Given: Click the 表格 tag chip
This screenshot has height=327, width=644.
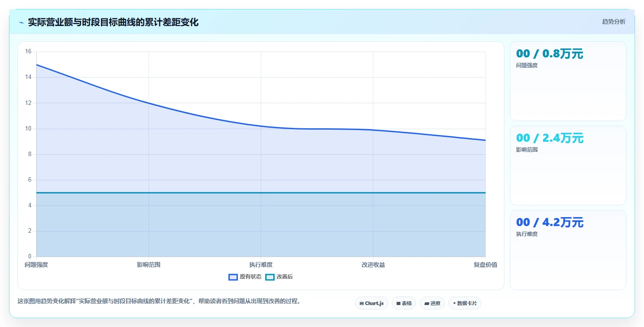Looking at the screenshot, I should 404,303.
